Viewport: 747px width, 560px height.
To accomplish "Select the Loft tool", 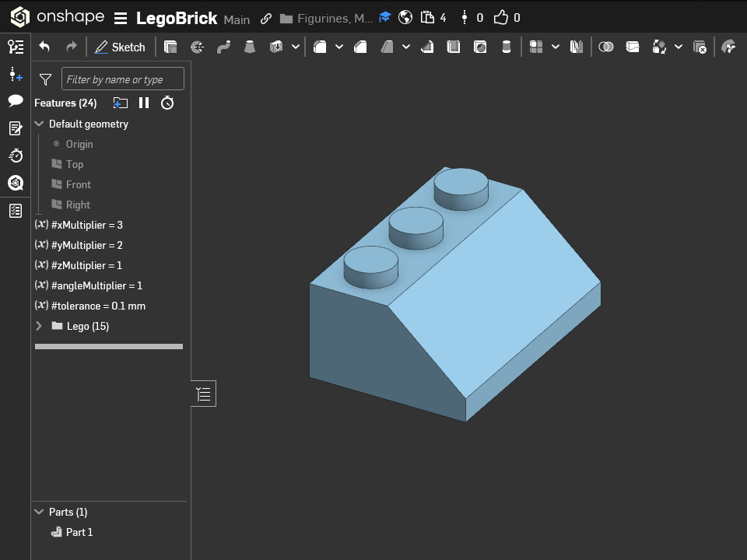I will click(250, 47).
